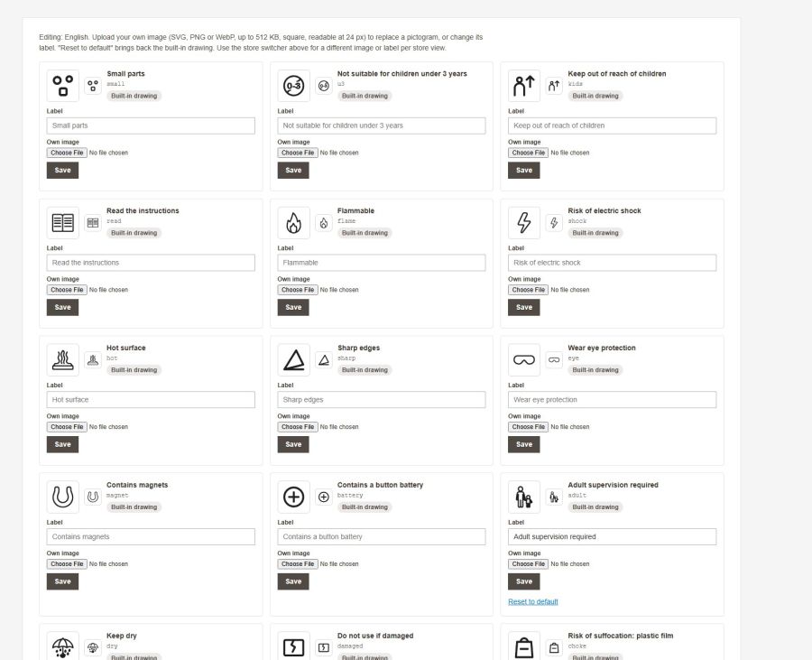
Task: Click the large Sharp edges triangle pictogram
Action: click(x=293, y=359)
